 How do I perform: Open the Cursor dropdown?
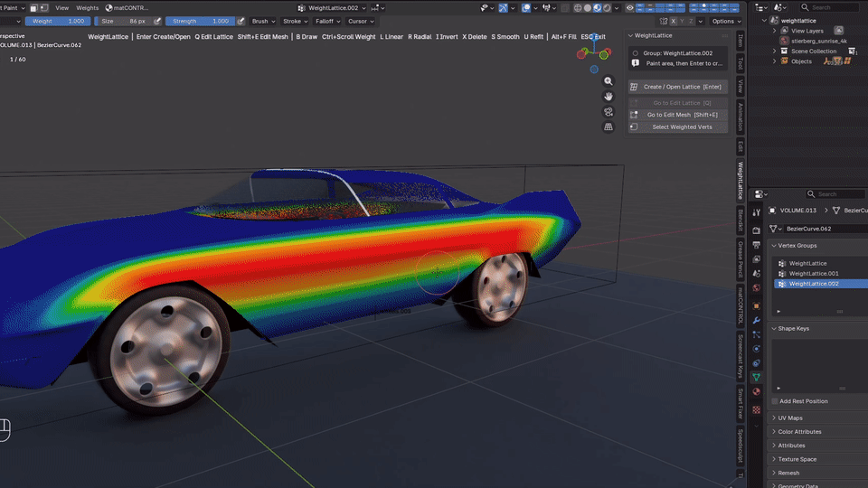361,21
